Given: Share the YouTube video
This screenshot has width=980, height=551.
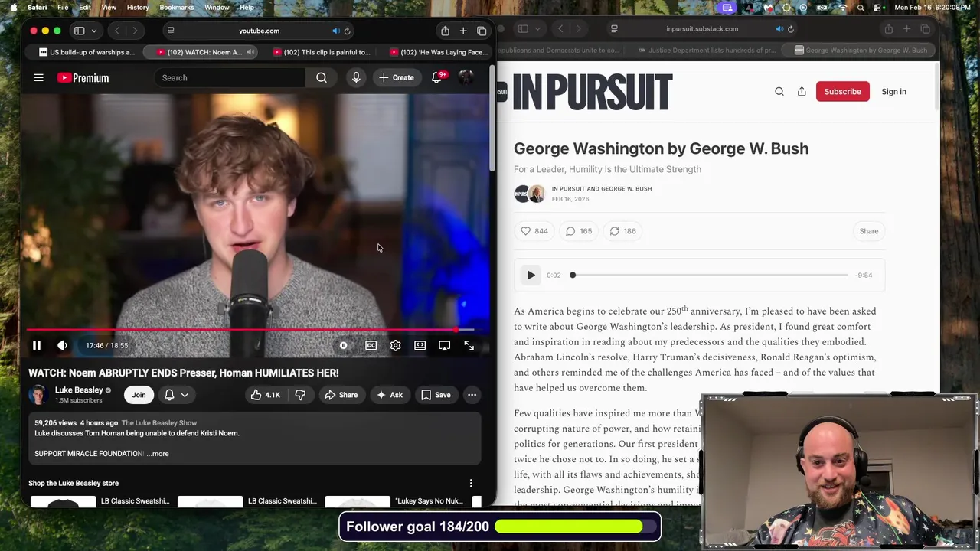Looking at the screenshot, I should (x=341, y=395).
